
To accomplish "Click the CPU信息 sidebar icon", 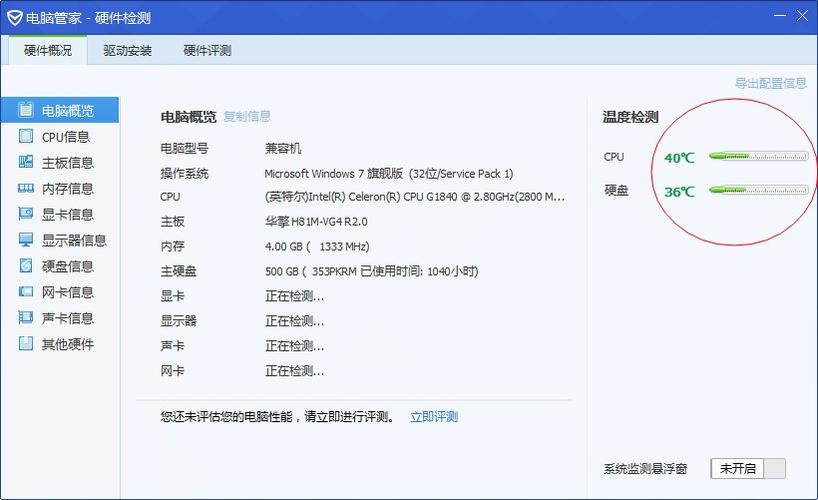I will pos(26,136).
